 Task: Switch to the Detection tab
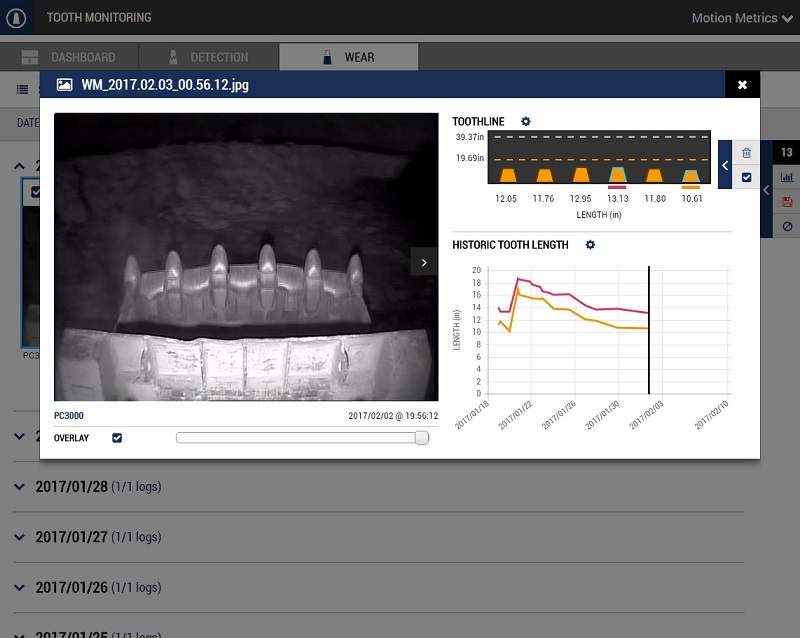click(x=209, y=57)
